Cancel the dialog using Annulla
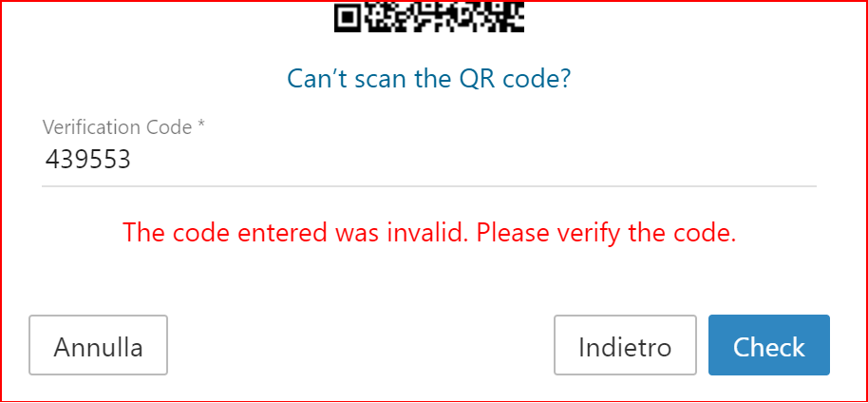The height and width of the screenshot is (403, 868). 98,345
